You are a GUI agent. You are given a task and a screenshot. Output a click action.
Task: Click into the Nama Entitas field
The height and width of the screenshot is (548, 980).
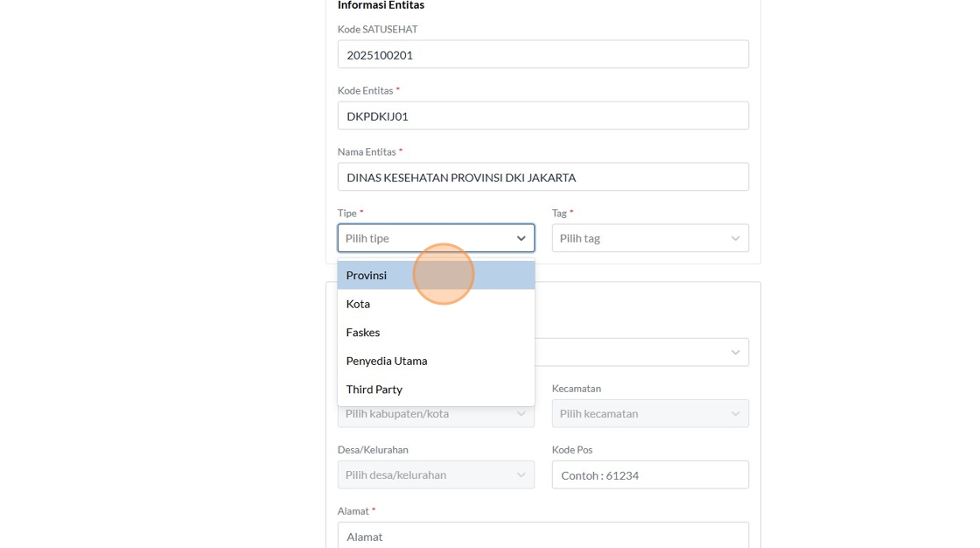click(542, 177)
